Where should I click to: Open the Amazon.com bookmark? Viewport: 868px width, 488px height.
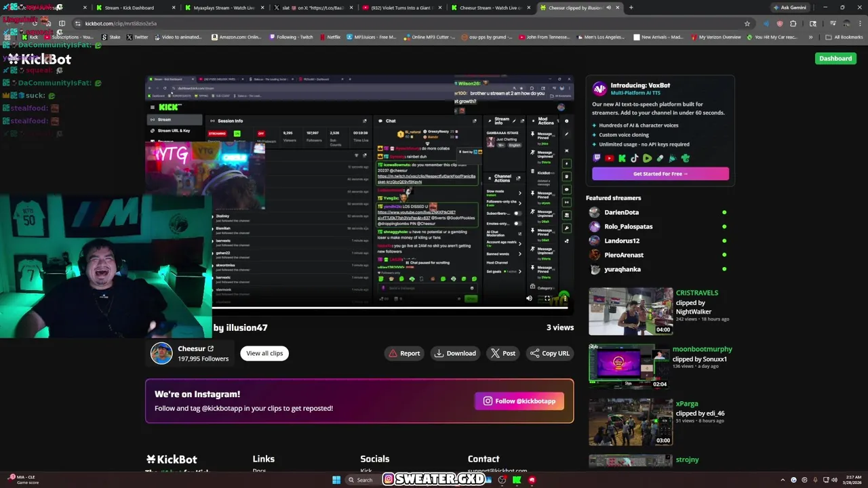pyautogui.click(x=237, y=37)
